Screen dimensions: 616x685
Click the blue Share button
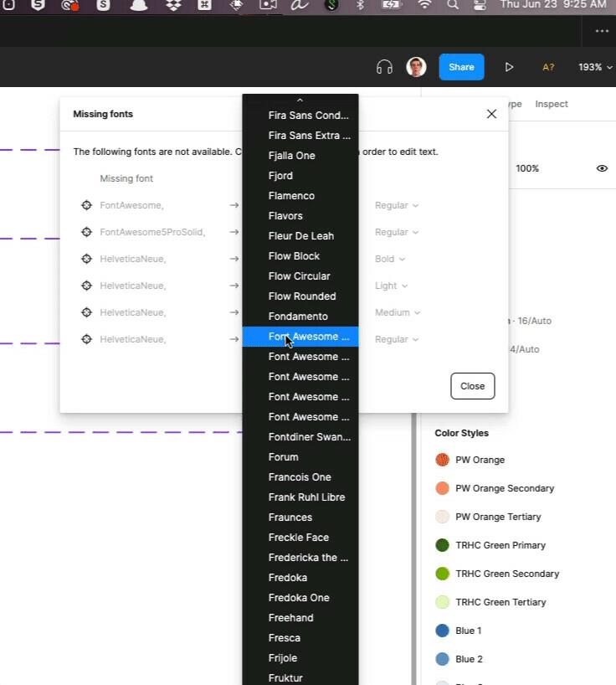[461, 67]
